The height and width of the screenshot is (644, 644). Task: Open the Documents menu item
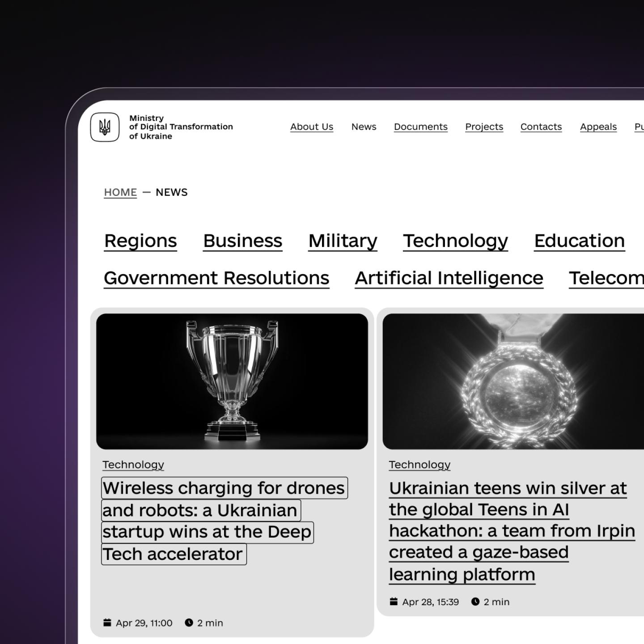(420, 127)
